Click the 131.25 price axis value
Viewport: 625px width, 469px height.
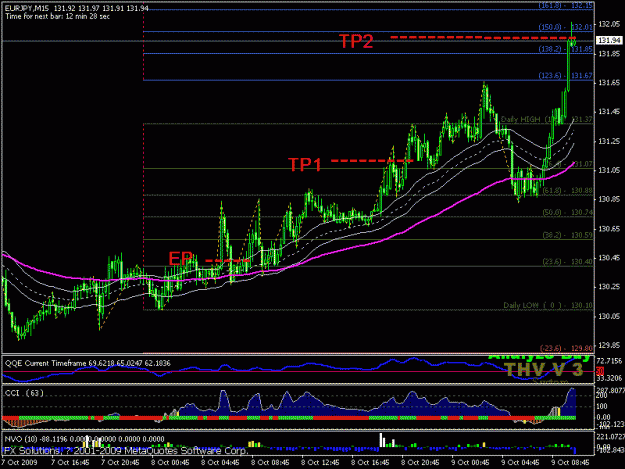point(609,141)
